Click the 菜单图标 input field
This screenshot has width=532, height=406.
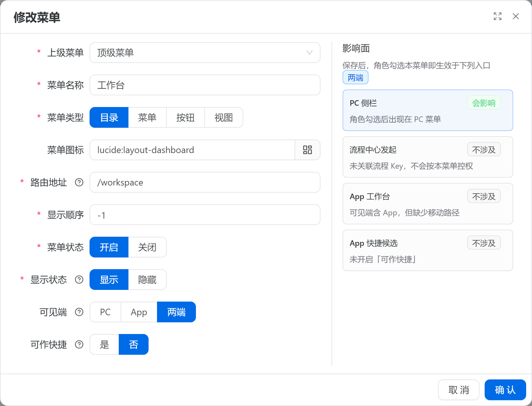click(x=192, y=150)
